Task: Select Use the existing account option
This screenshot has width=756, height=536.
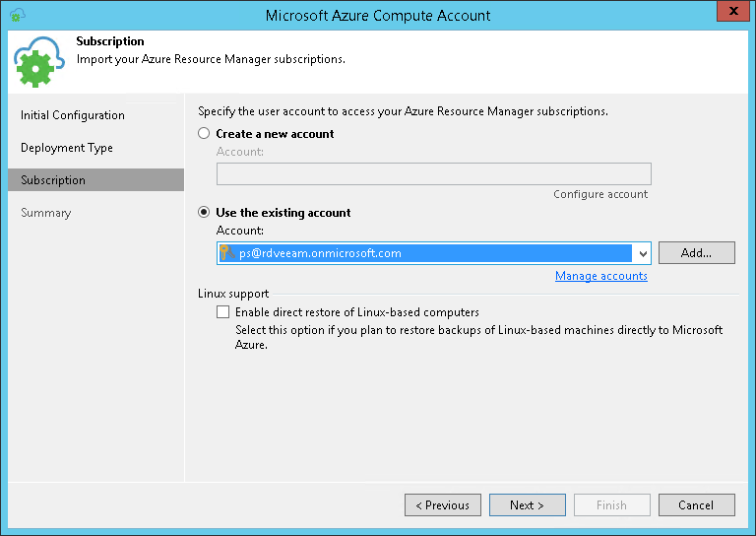Action: 205,213
